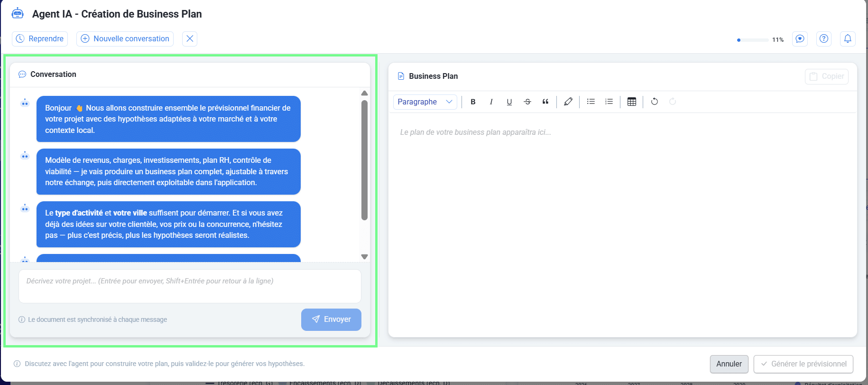This screenshot has height=385, width=868.
Task: Insert a bulleted list
Action: [x=591, y=102]
